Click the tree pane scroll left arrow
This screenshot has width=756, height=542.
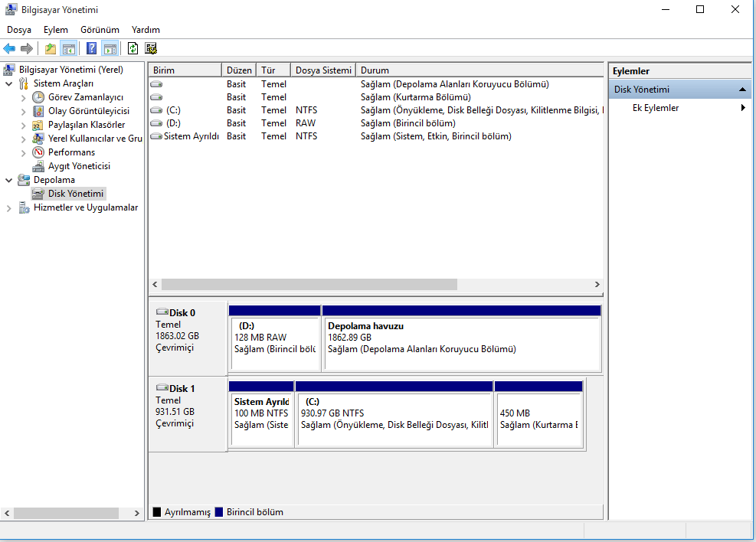pyautogui.click(x=7, y=513)
